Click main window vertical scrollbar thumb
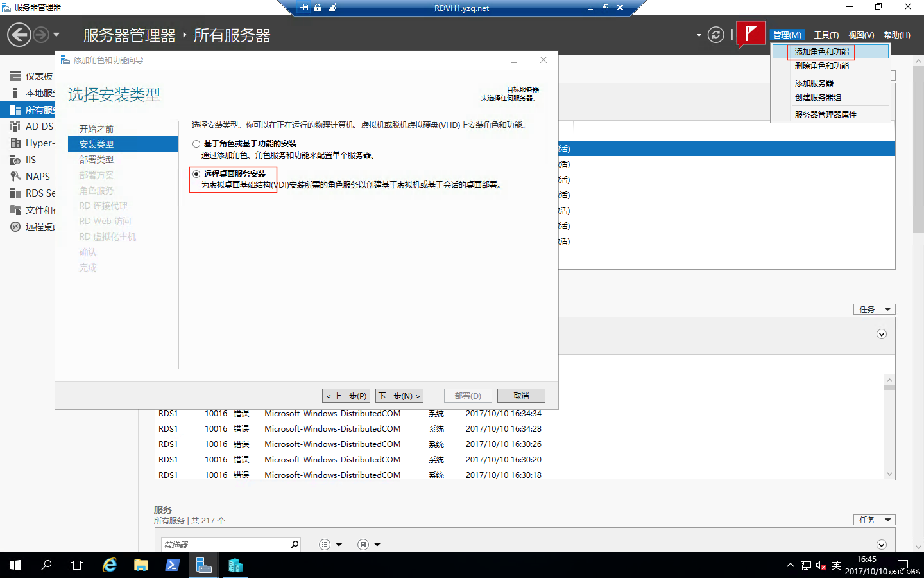 918,149
